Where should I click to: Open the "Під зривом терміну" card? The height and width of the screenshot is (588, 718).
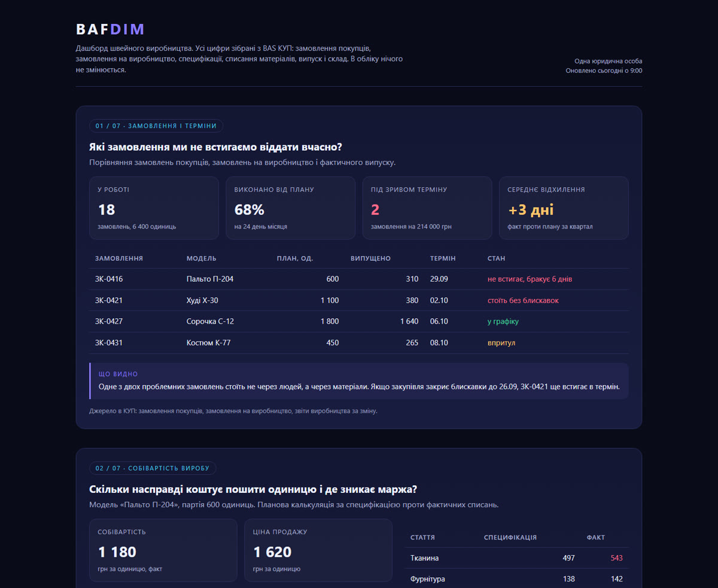click(427, 208)
